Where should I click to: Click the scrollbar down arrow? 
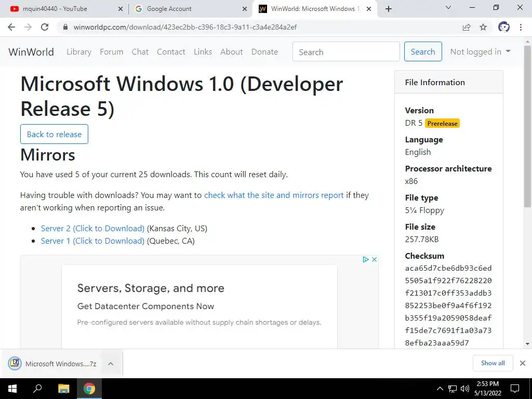click(x=528, y=344)
